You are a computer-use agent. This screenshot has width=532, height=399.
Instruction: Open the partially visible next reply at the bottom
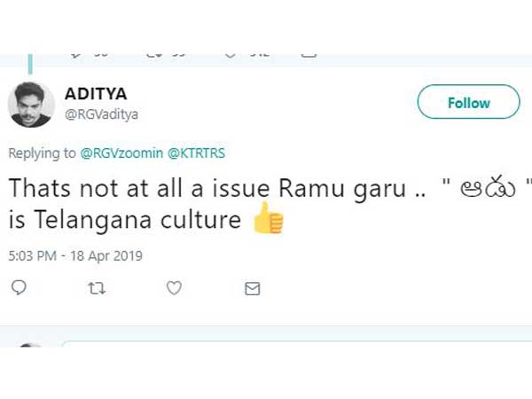coord(266,343)
